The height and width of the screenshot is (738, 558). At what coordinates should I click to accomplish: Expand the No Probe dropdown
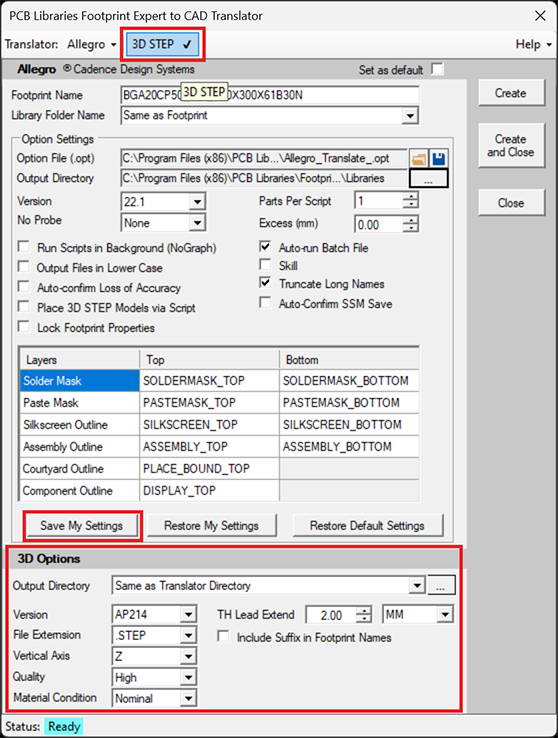[197, 223]
